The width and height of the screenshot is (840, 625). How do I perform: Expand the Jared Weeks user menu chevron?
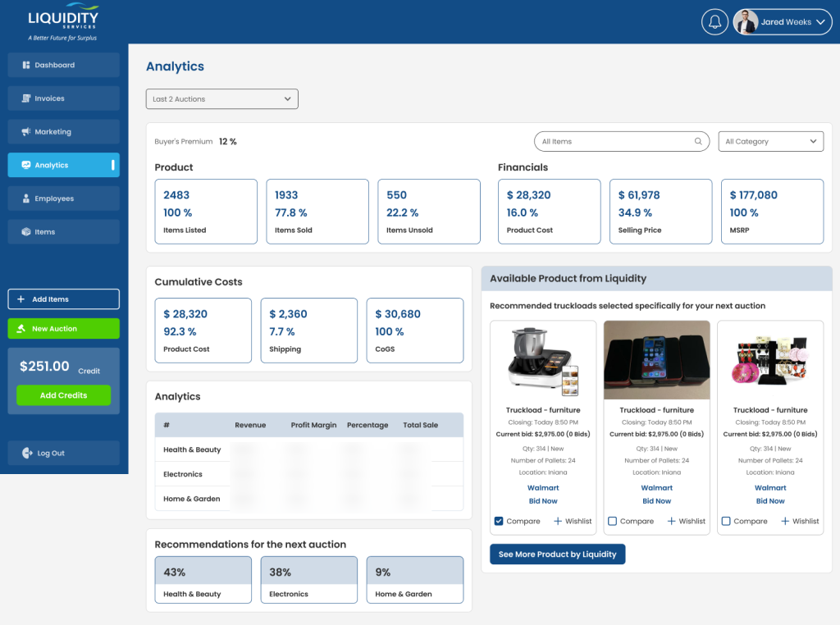[821, 22]
